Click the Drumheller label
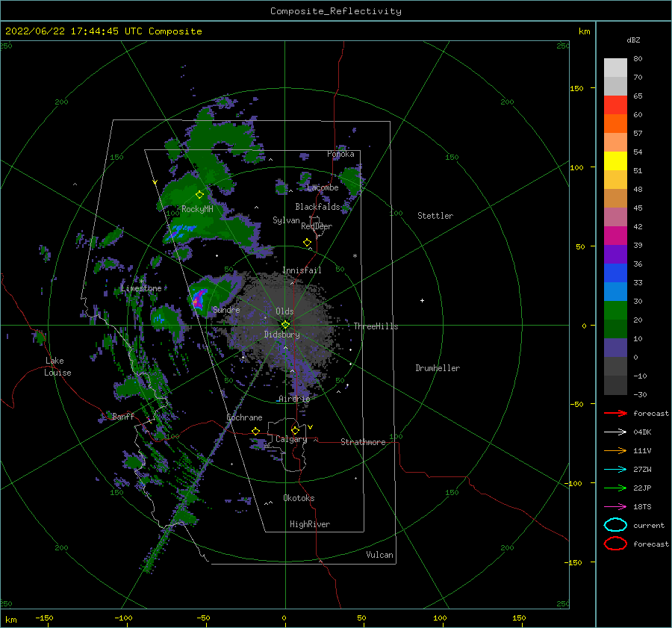This screenshot has height=628, width=672. coord(438,368)
